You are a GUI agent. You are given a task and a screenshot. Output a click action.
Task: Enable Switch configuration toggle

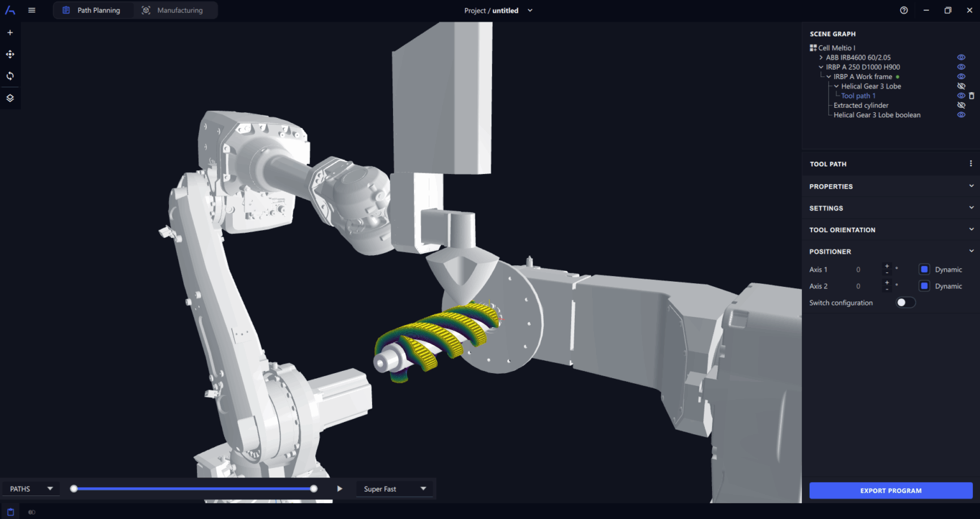point(905,302)
